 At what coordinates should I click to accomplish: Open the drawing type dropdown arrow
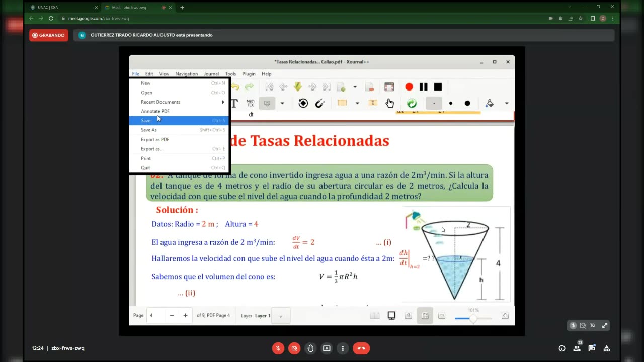pos(282,103)
